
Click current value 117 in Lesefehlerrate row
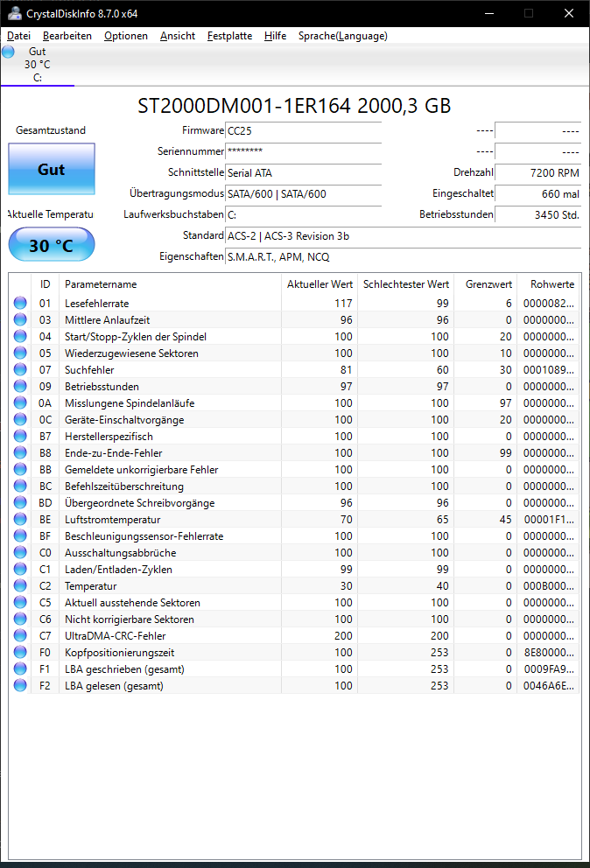343,304
